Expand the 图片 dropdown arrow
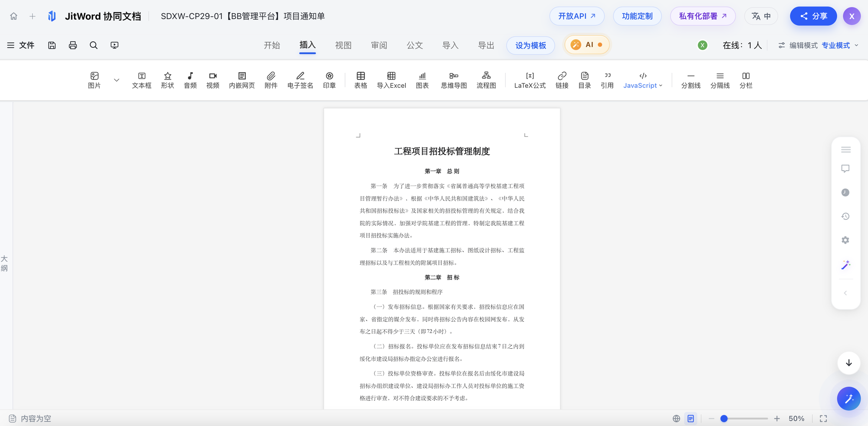Viewport: 868px width, 426px height. [x=116, y=80]
